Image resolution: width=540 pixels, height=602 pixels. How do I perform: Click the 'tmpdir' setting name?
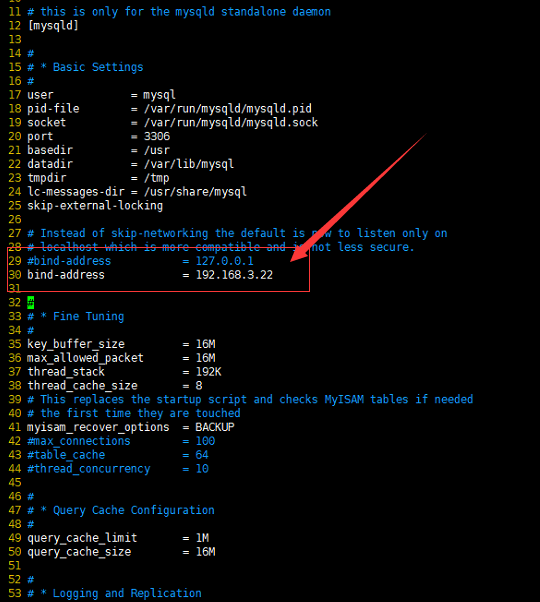point(46,178)
